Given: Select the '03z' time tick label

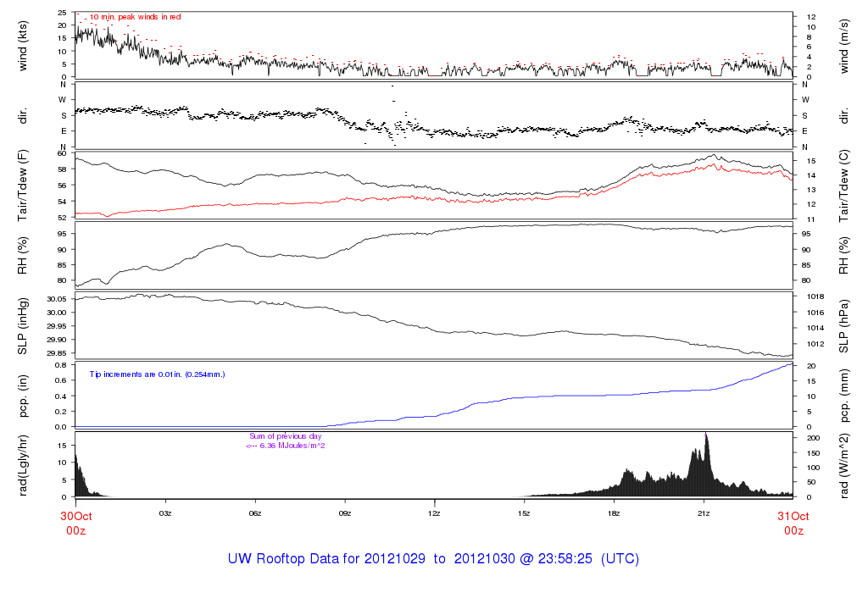Looking at the screenshot, I should [165, 513].
